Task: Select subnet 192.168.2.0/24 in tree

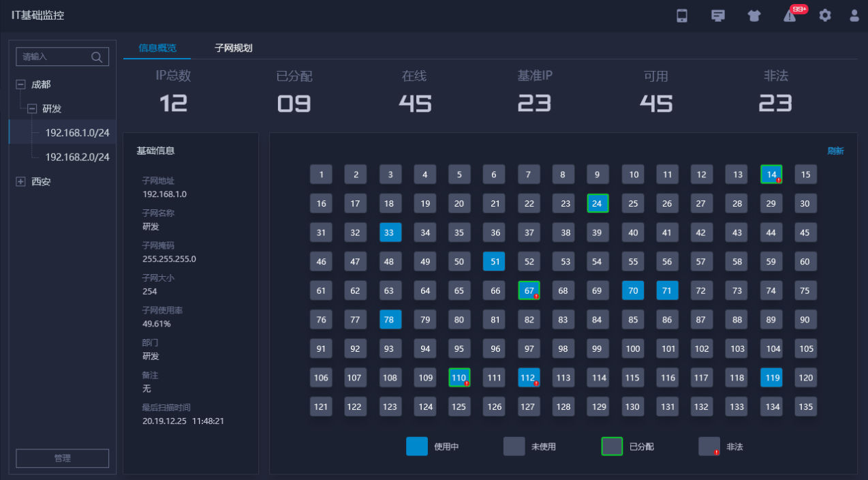Action: (x=77, y=157)
